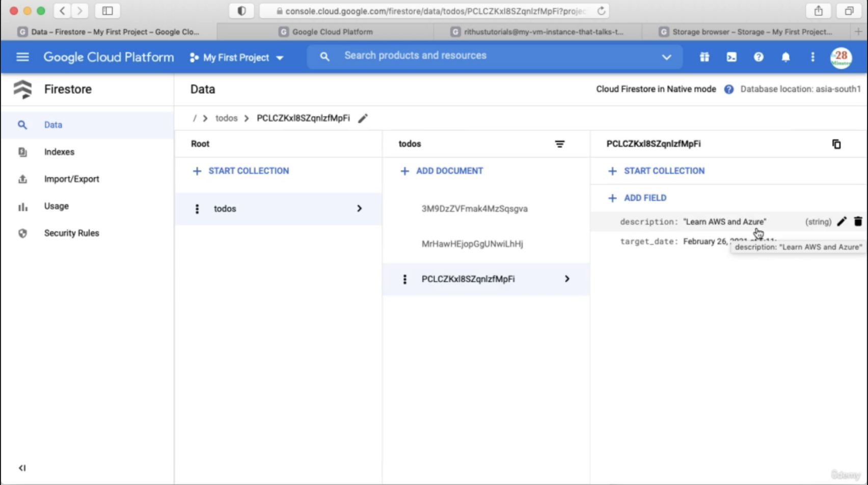
Task: Click ADD FIELD button
Action: pos(637,198)
